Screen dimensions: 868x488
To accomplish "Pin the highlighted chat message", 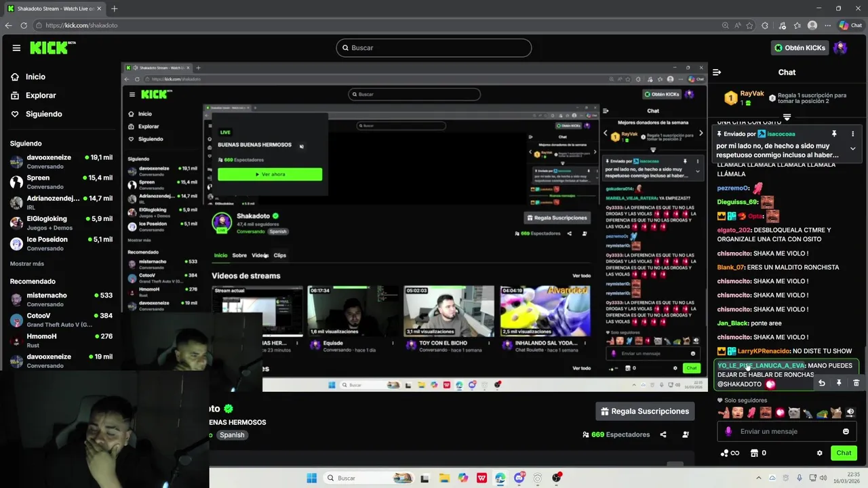I will pyautogui.click(x=839, y=384).
